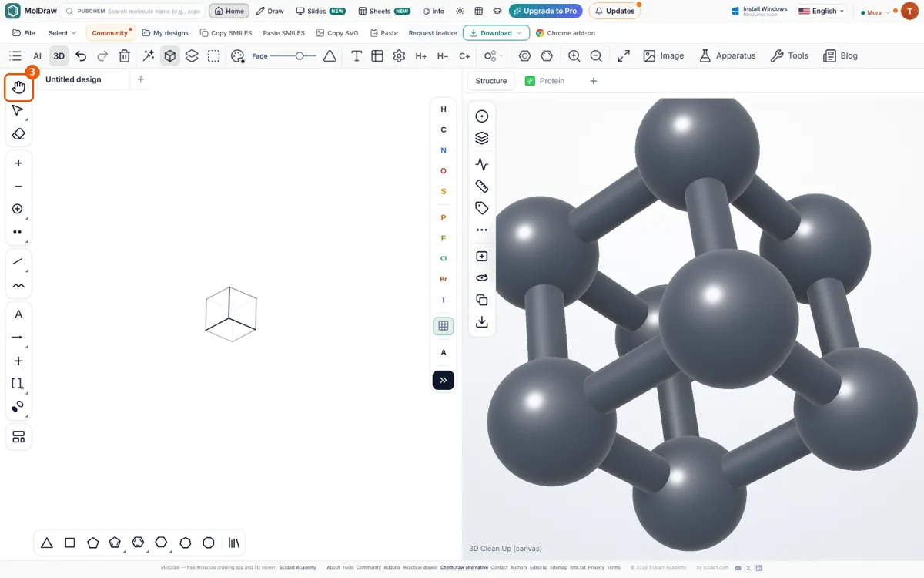
Task: Click the dashed selection box icon
Action: click(214, 55)
